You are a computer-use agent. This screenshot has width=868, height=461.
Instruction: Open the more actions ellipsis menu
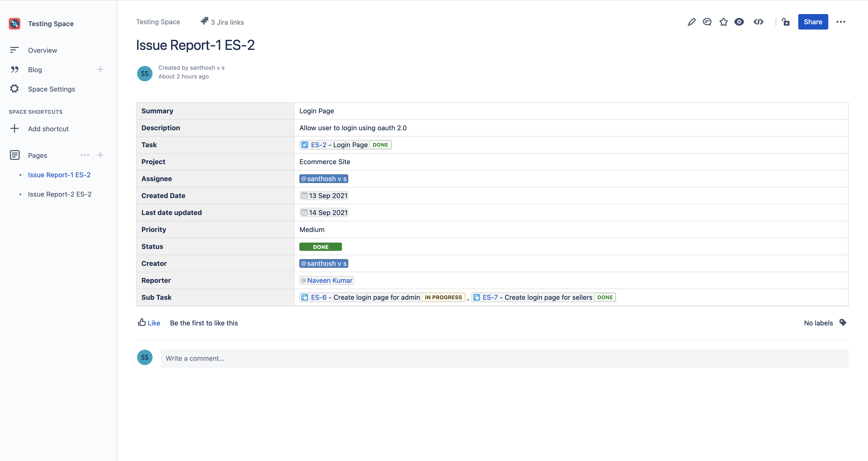(841, 22)
